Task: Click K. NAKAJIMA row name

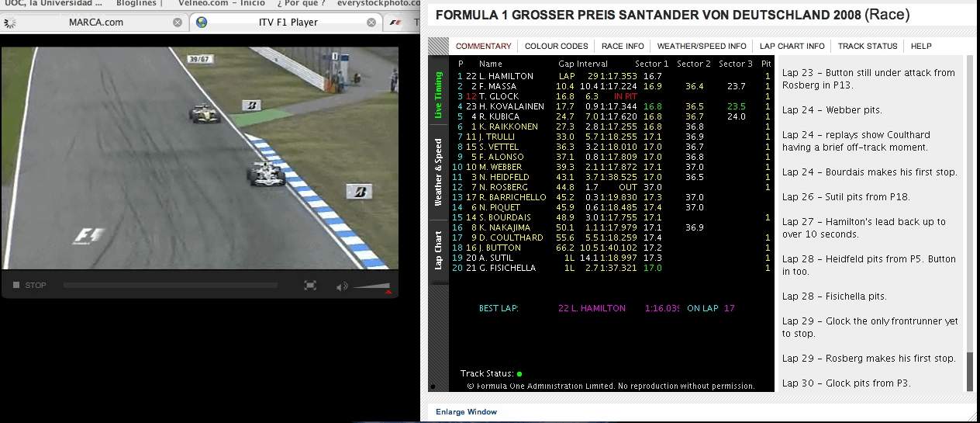Action: click(x=506, y=227)
